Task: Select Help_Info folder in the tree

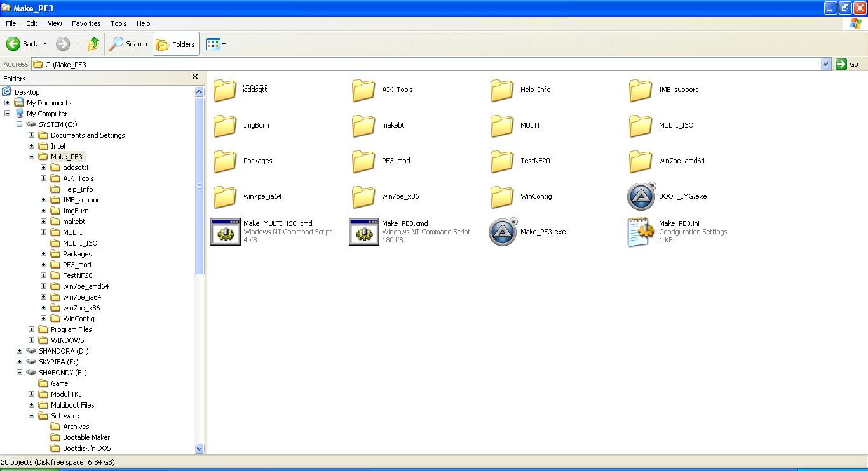Action: 78,189
